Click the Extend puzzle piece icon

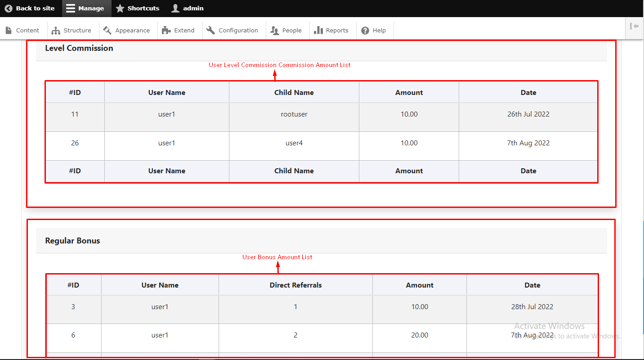(166, 31)
